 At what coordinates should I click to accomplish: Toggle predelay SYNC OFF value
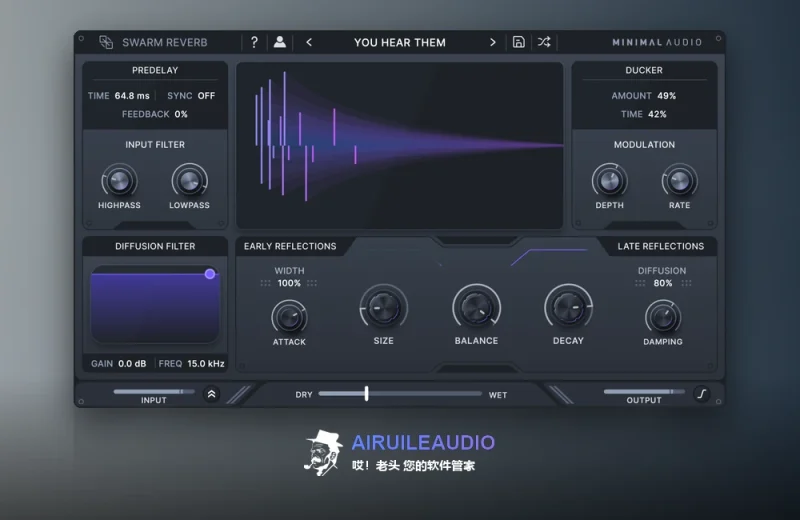(x=206, y=95)
